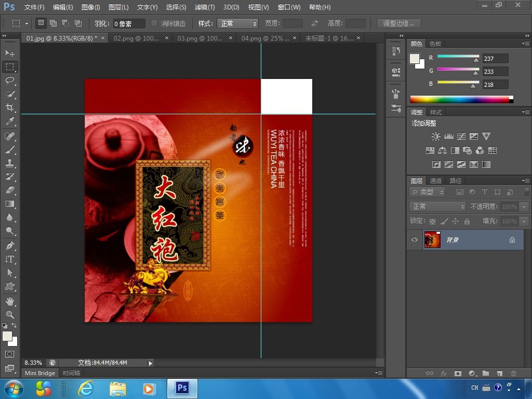Screen dimensions: 532x399
Task: Add Curves adjustment from panel
Action: (461, 137)
